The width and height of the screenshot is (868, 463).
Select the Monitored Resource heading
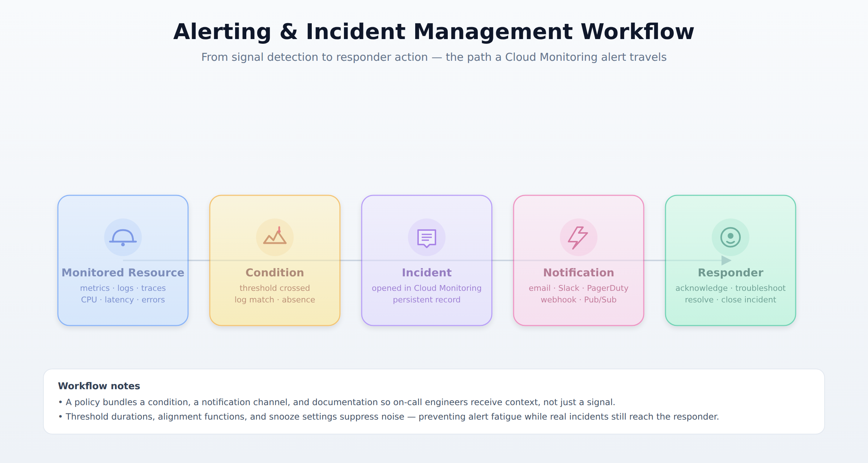123,273
